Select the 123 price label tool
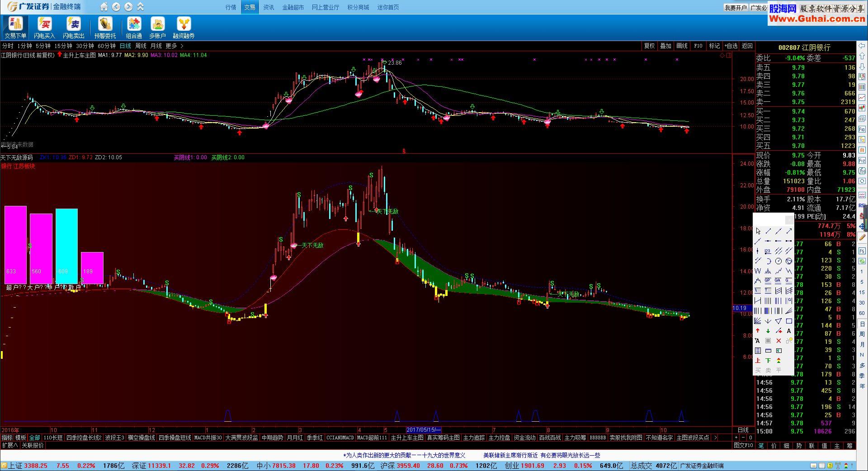Viewport: 868px width, 471px height. click(x=768, y=251)
